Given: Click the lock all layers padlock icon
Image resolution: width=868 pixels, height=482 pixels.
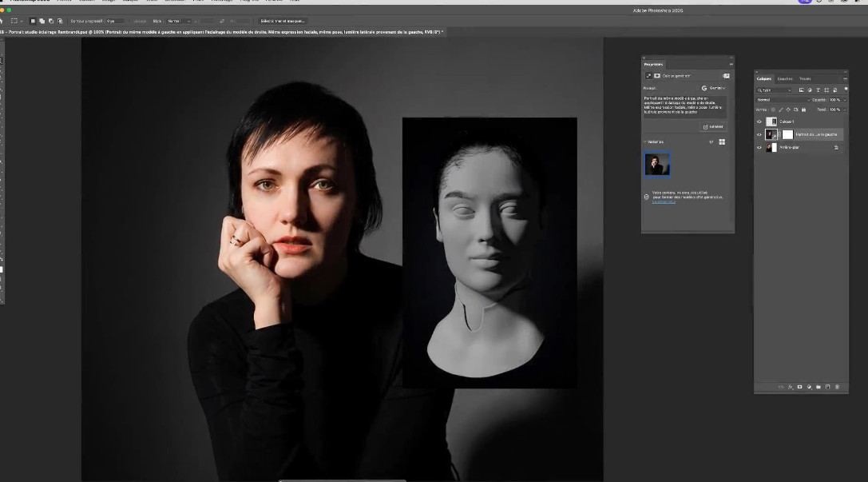Looking at the screenshot, I should coord(803,110).
